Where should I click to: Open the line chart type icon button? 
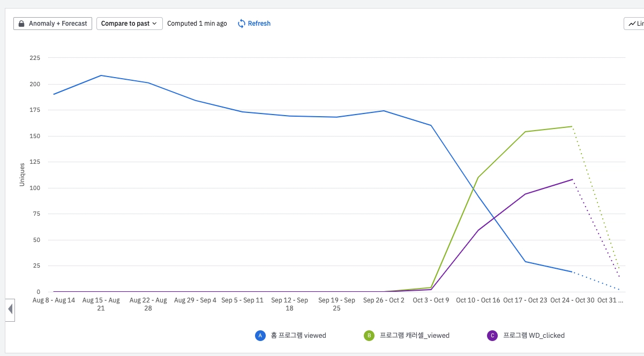click(x=634, y=24)
